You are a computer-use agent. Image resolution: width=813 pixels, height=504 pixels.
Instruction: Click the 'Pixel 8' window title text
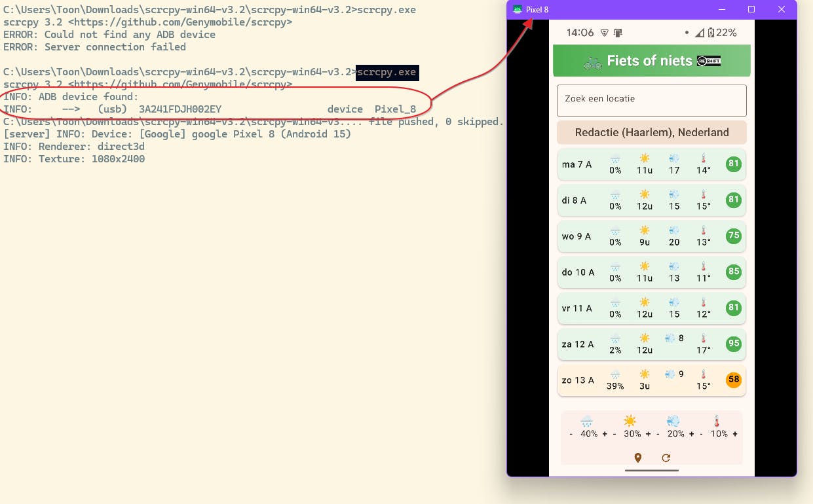click(x=537, y=10)
